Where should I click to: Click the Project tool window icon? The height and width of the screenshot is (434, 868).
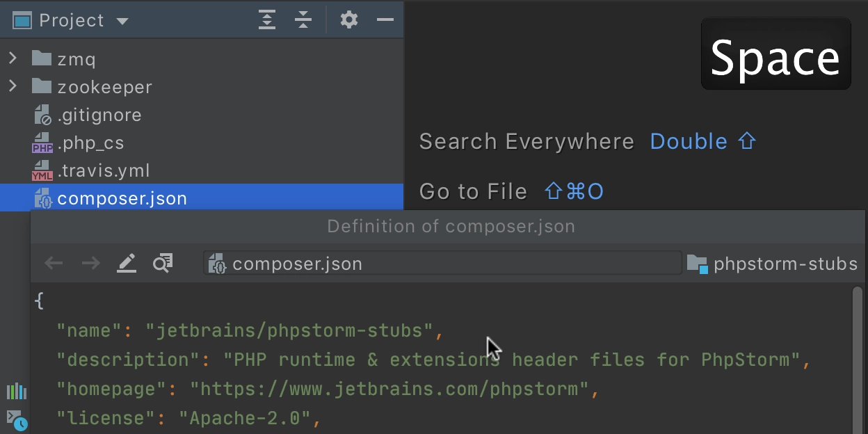[22, 21]
